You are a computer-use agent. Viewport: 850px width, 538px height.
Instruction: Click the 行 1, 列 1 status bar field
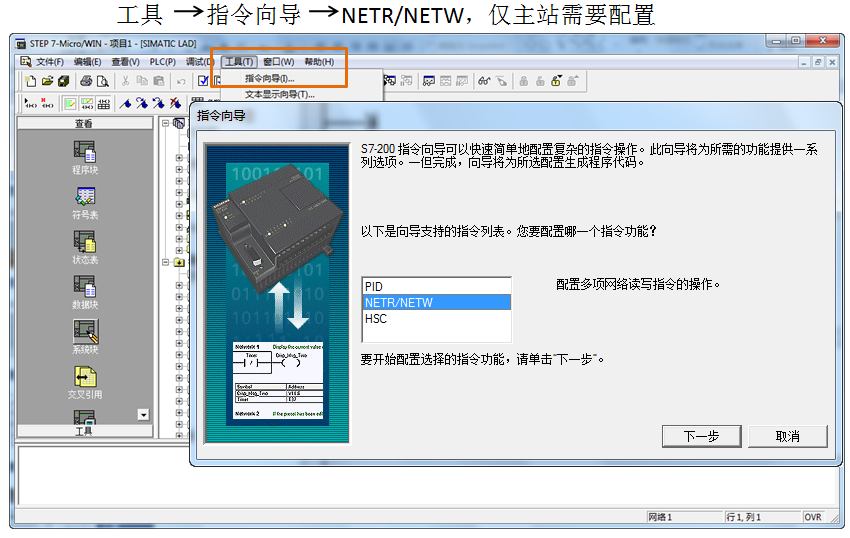coord(763,517)
